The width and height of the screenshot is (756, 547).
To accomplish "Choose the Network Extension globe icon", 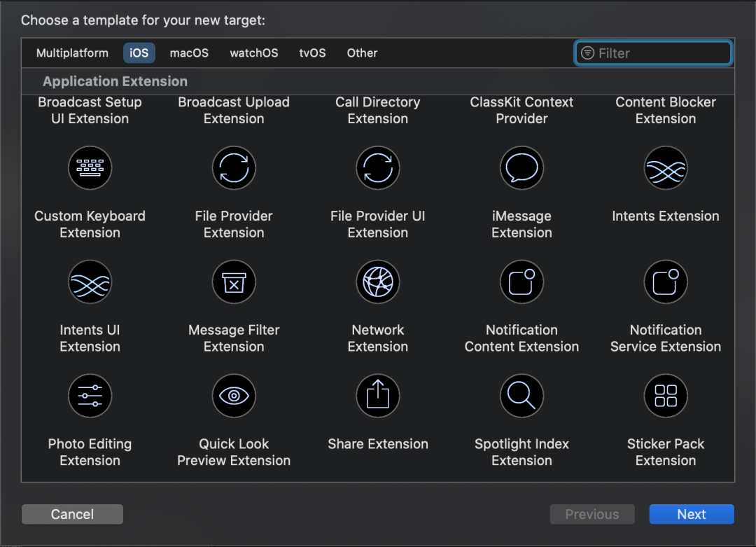I will 378,282.
